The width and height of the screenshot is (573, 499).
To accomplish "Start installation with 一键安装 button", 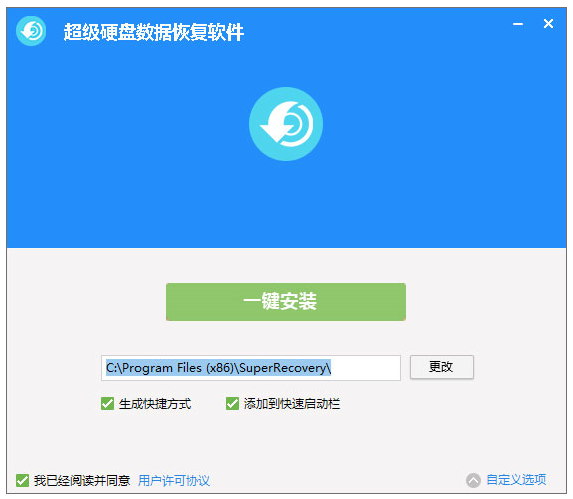I will click(x=286, y=302).
